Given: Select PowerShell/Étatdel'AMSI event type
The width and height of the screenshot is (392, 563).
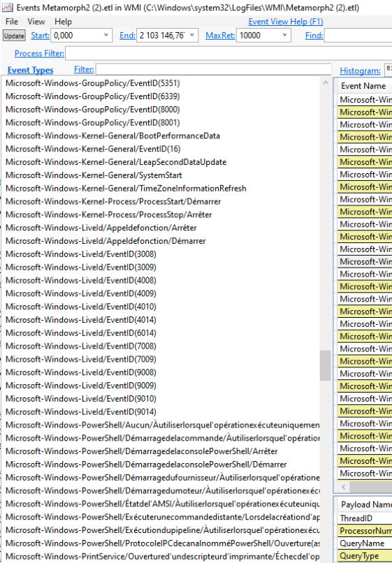Looking at the screenshot, I should 162,504.
